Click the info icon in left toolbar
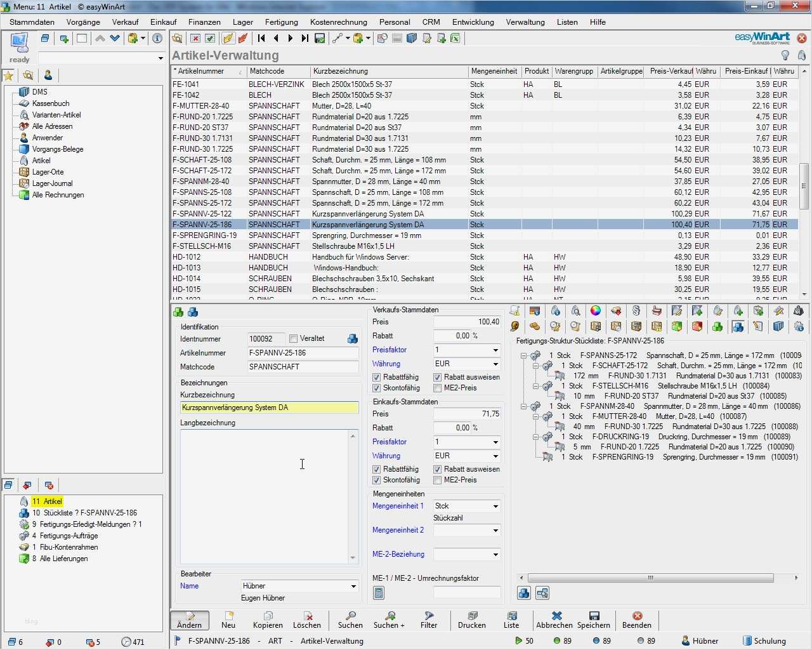This screenshot has height=650, width=812. [x=157, y=38]
